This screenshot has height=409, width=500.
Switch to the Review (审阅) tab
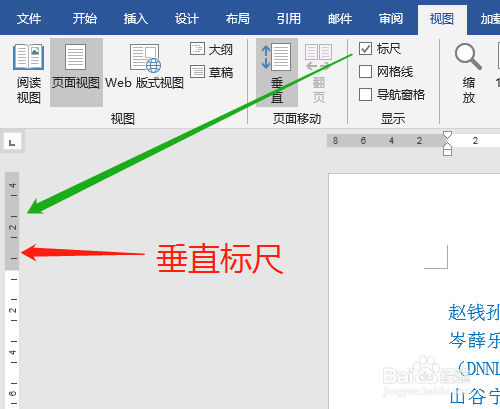[391, 19]
